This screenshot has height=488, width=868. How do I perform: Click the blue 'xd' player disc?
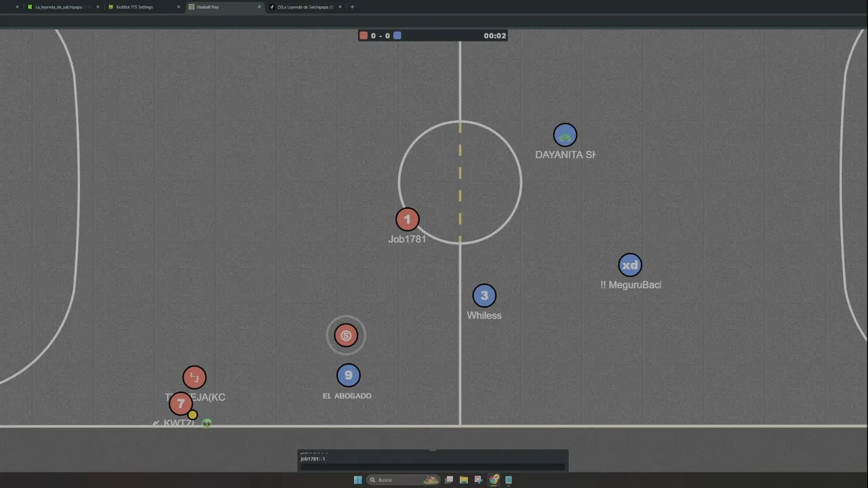[x=630, y=266]
